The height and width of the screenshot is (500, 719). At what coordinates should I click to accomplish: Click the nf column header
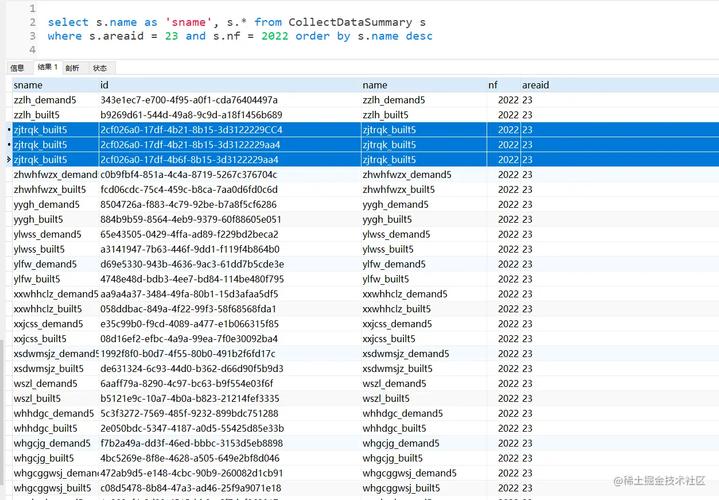493,85
